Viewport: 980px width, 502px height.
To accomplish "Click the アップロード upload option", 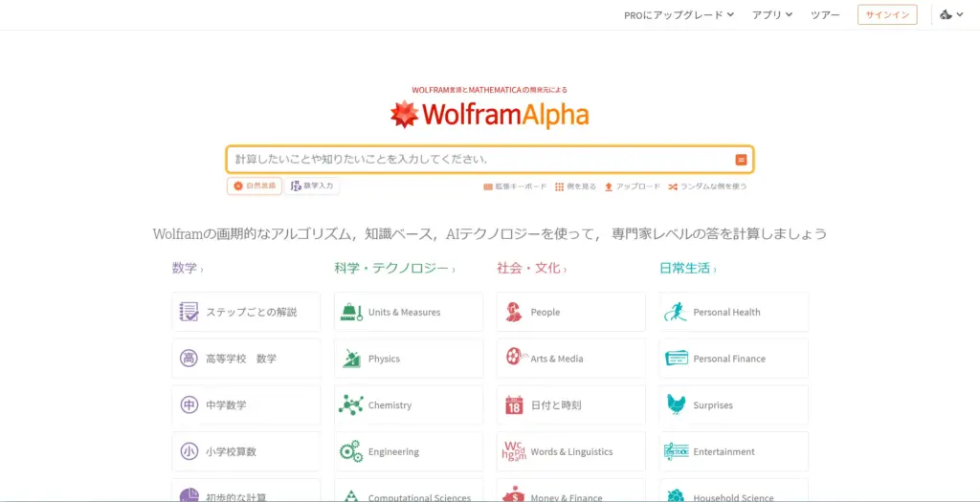I will coord(632,186).
